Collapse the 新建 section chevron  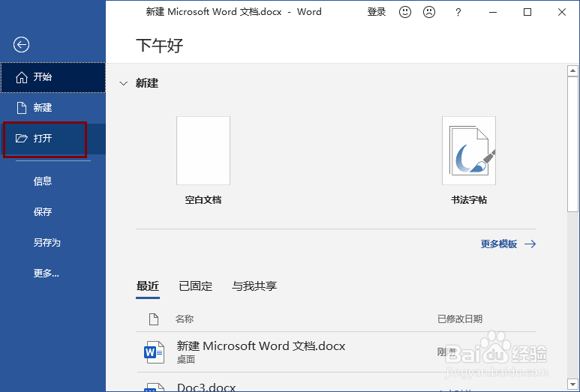124,83
